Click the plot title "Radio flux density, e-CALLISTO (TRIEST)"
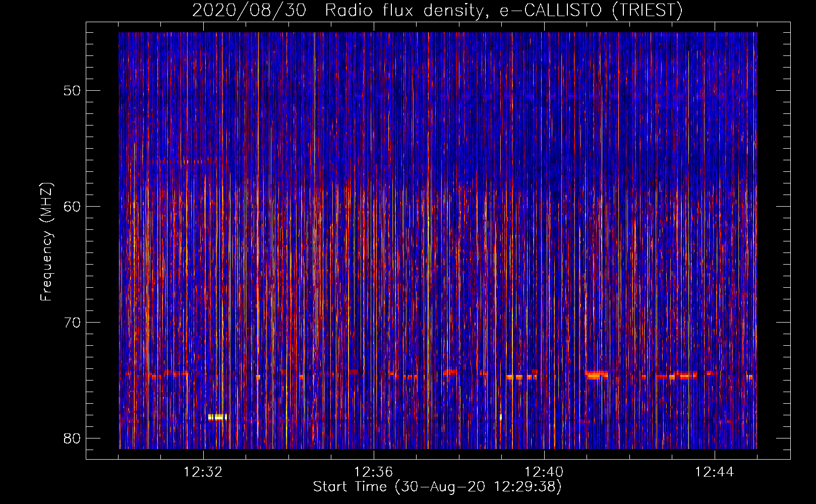This screenshot has width=816, height=504. pos(503,10)
